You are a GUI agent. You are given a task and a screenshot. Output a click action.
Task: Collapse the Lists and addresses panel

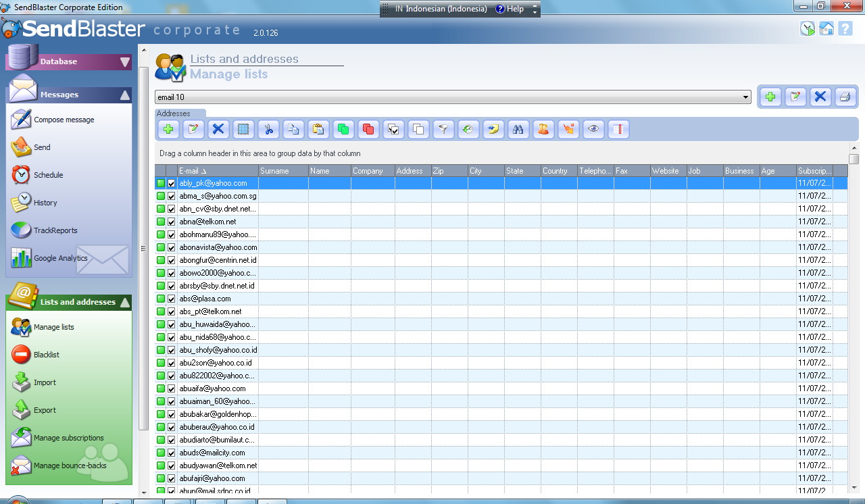pyautogui.click(x=125, y=303)
